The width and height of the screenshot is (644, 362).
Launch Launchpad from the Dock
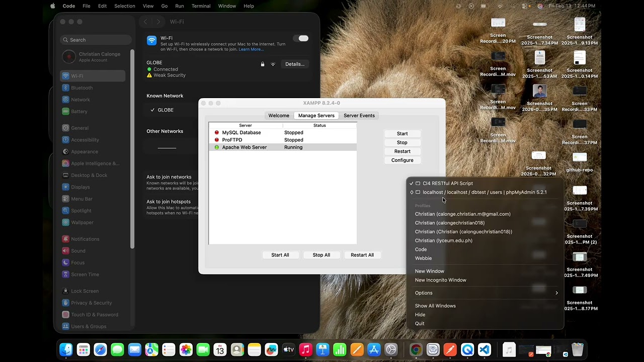click(84, 349)
